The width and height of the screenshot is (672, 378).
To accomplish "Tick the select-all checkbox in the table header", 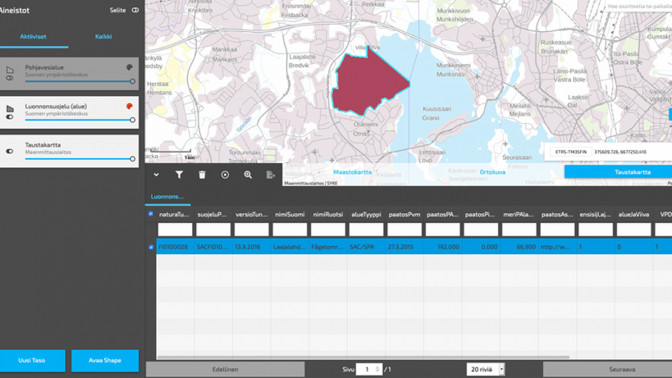I will click(x=151, y=214).
